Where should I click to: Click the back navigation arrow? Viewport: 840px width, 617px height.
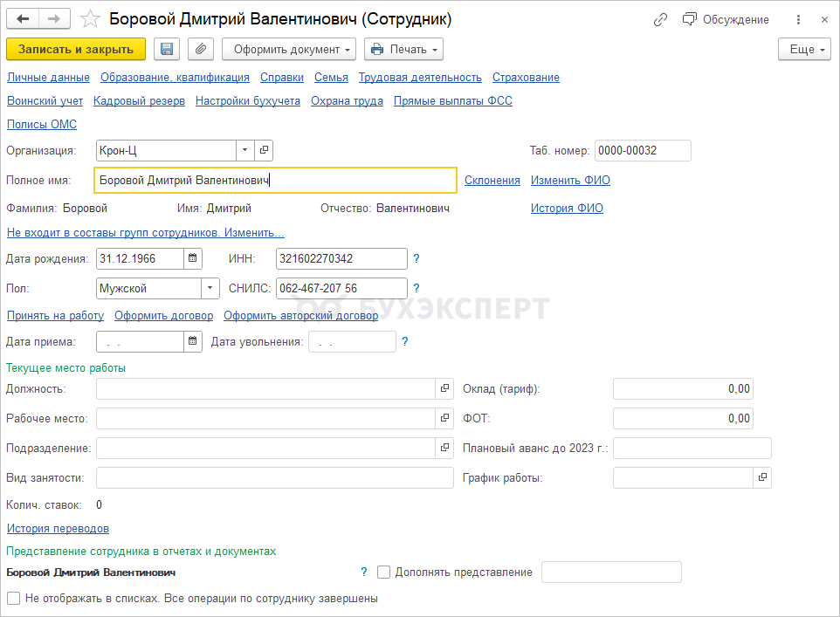tap(24, 19)
